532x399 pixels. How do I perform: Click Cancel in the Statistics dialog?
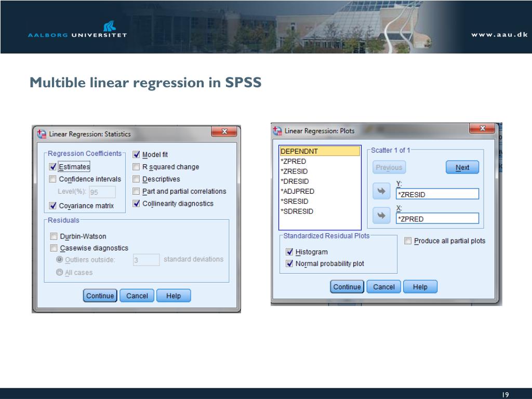pyautogui.click(x=137, y=296)
